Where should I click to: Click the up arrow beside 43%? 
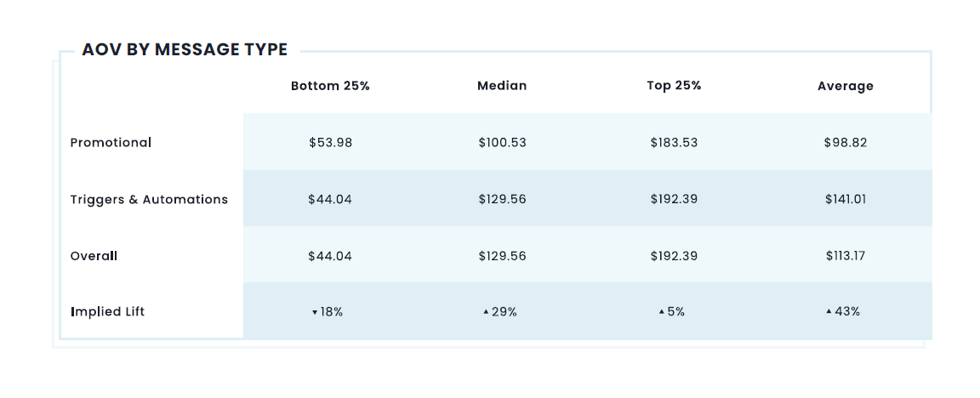coord(829,312)
